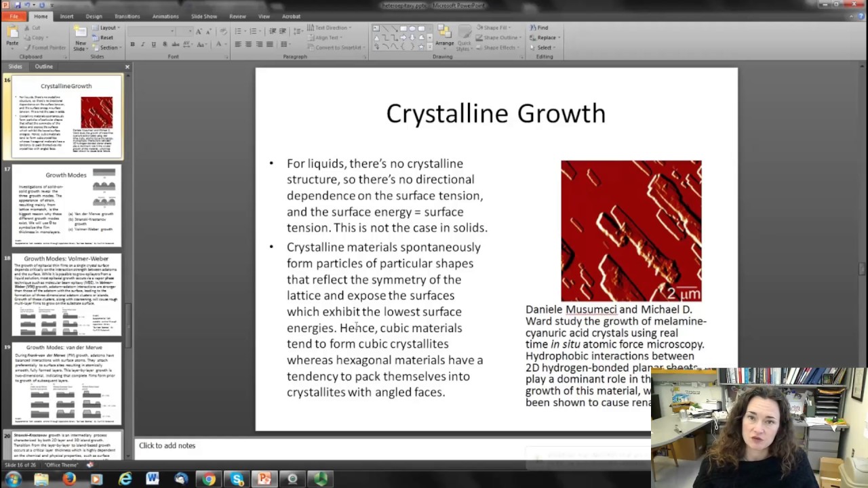Click the Save icon in Quick Access Toolbar
The width and height of the screenshot is (868, 488).
click(x=17, y=5)
